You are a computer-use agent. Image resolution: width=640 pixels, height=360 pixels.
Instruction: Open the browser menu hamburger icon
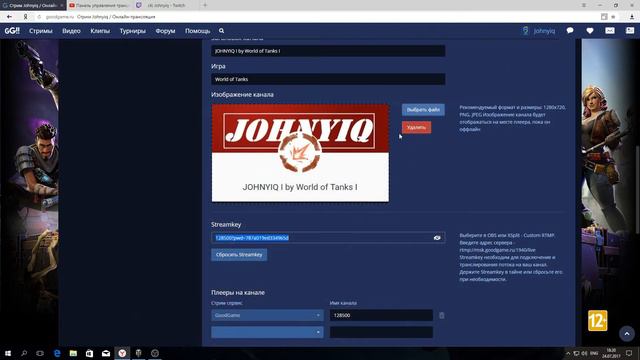[584, 5]
